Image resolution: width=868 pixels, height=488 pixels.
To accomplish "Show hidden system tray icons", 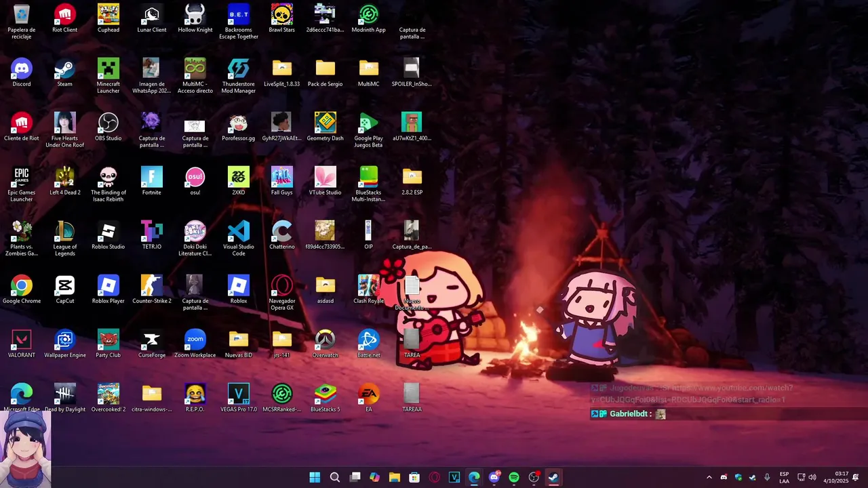I will pyautogui.click(x=709, y=477).
